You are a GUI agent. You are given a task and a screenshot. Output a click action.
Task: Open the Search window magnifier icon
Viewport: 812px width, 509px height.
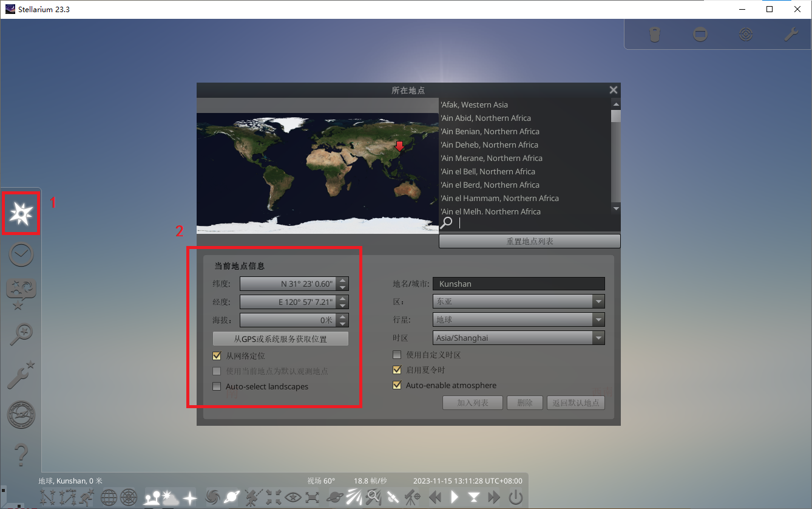pyautogui.click(x=21, y=334)
